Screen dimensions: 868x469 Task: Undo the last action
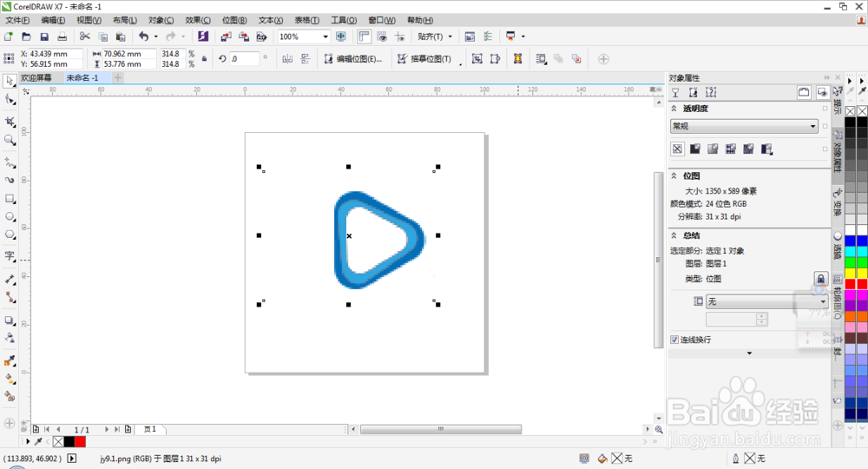(143, 36)
